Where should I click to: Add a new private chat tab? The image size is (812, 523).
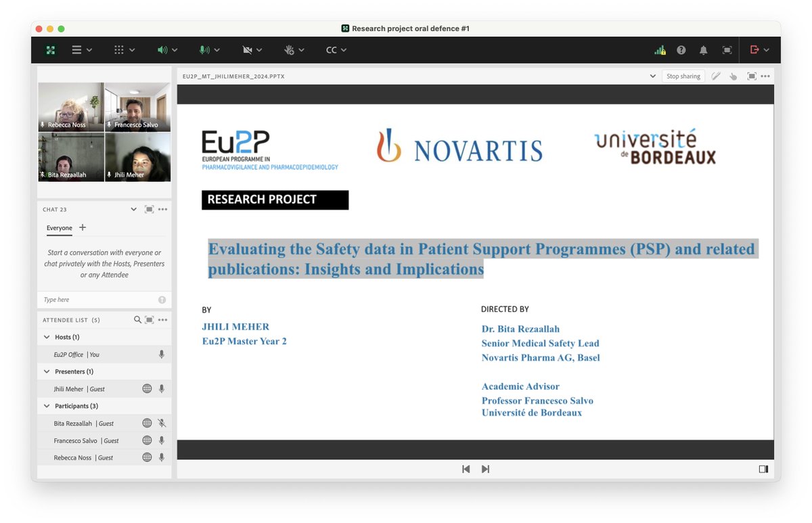pos(83,227)
